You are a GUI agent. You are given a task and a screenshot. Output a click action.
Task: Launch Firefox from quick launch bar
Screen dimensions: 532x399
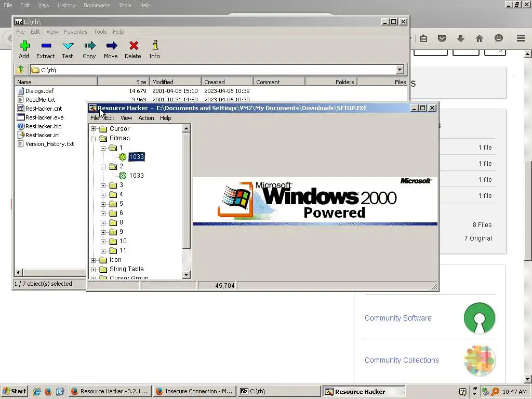point(48,392)
